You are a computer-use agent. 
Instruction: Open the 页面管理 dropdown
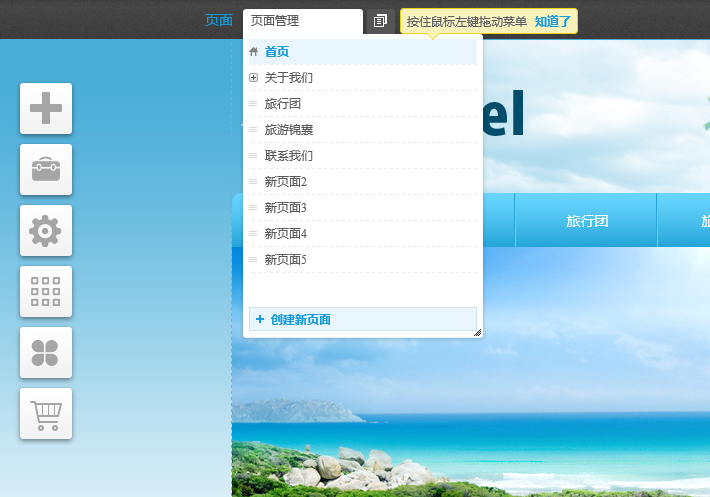[x=302, y=21]
